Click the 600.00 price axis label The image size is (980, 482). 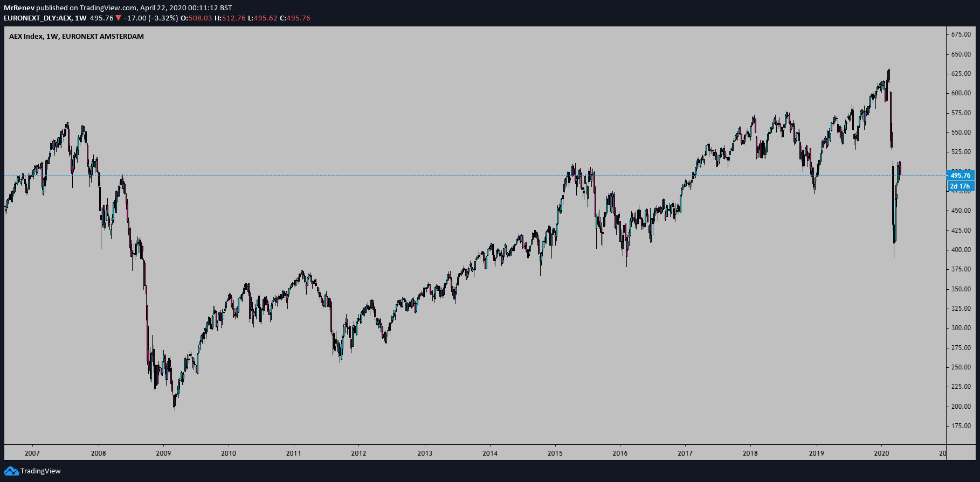click(x=961, y=93)
